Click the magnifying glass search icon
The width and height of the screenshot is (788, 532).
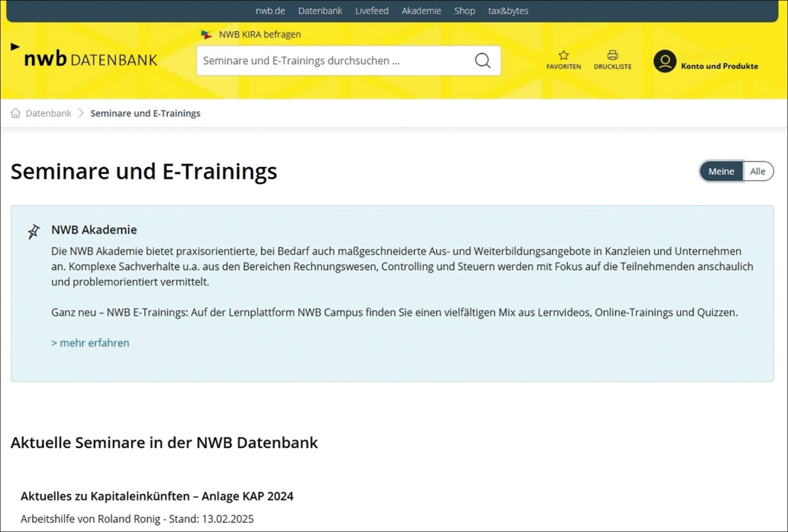482,61
